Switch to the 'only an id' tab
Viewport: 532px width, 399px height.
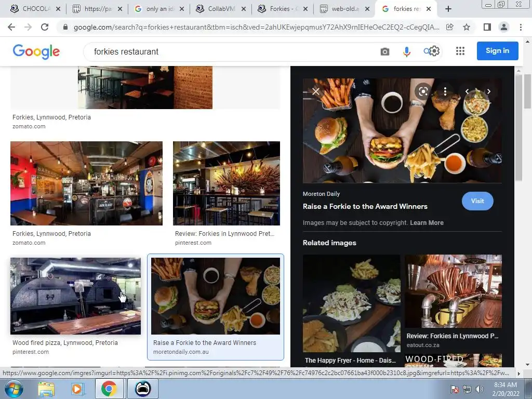pos(159,9)
